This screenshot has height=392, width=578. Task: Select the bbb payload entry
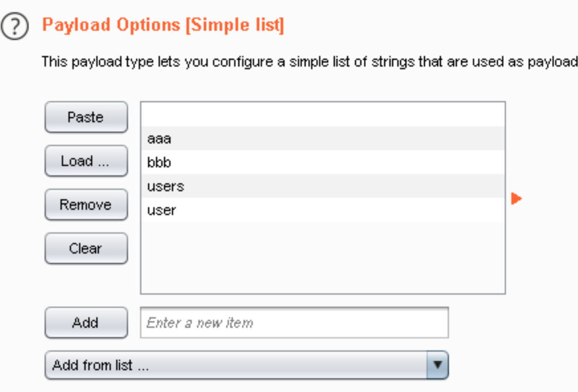coord(323,162)
